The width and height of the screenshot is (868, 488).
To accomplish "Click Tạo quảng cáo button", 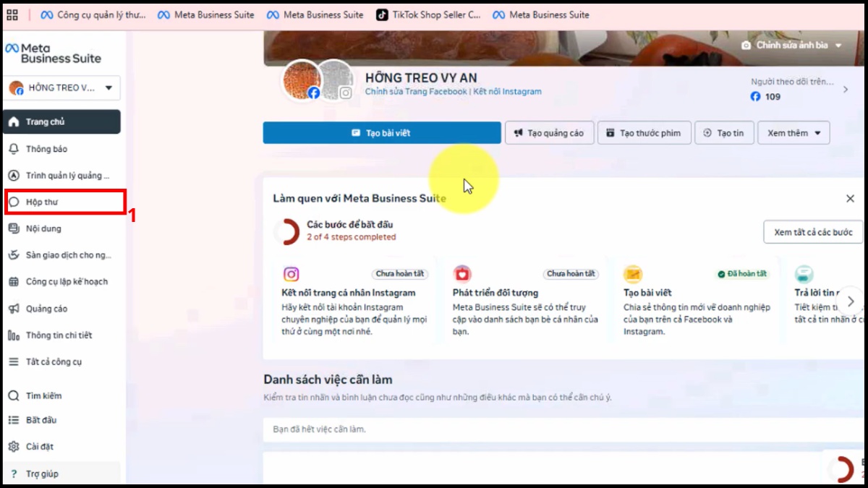I will pyautogui.click(x=549, y=133).
